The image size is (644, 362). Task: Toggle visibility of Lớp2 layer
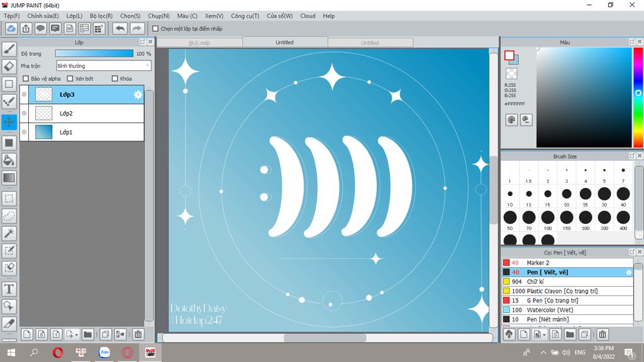(x=25, y=113)
